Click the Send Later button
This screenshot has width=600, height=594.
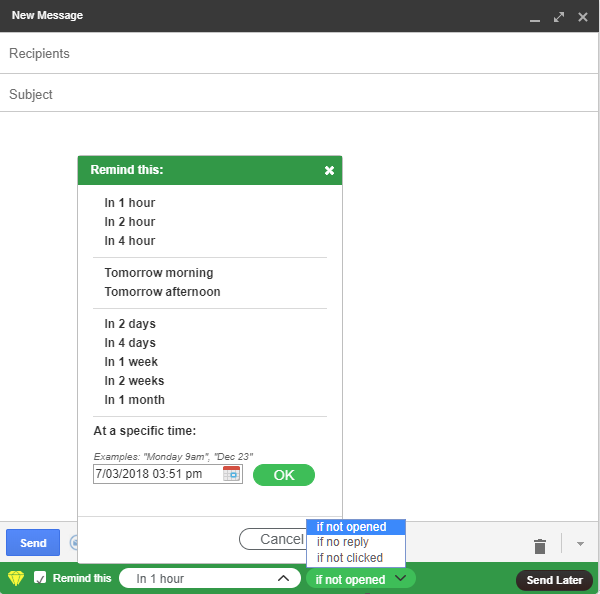pyautogui.click(x=554, y=580)
